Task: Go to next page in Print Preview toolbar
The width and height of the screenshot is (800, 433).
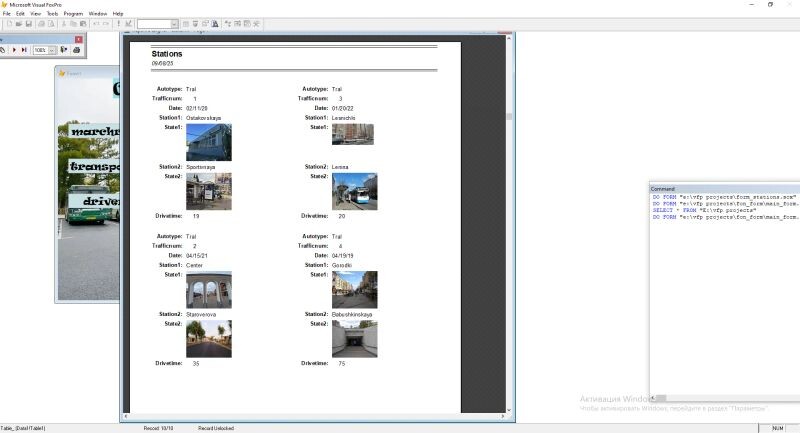Action: [x=14, y=49]
